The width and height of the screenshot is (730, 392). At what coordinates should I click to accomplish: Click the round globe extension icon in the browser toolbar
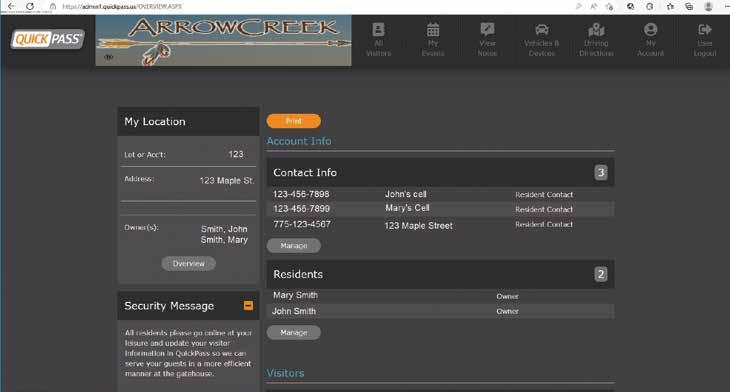630,7
